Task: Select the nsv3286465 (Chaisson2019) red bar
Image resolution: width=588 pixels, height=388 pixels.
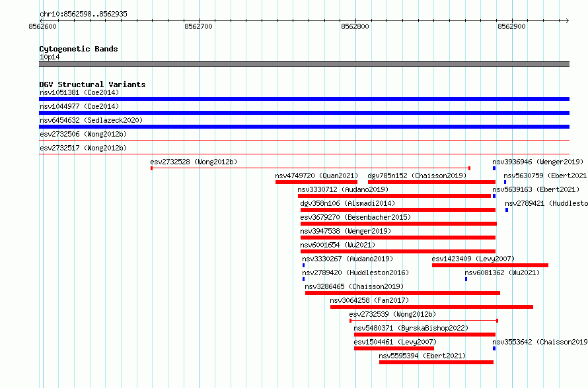Action: (402, 293)
